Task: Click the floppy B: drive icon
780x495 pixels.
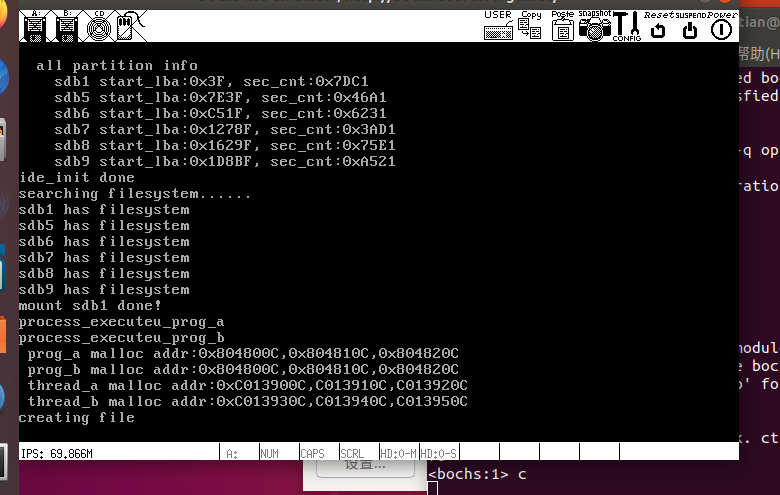Action: pyautogui.click(x=65, y=26)
